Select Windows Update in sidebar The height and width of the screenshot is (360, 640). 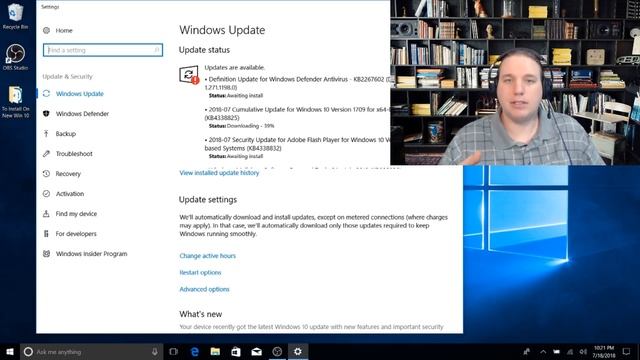(80, 93)
